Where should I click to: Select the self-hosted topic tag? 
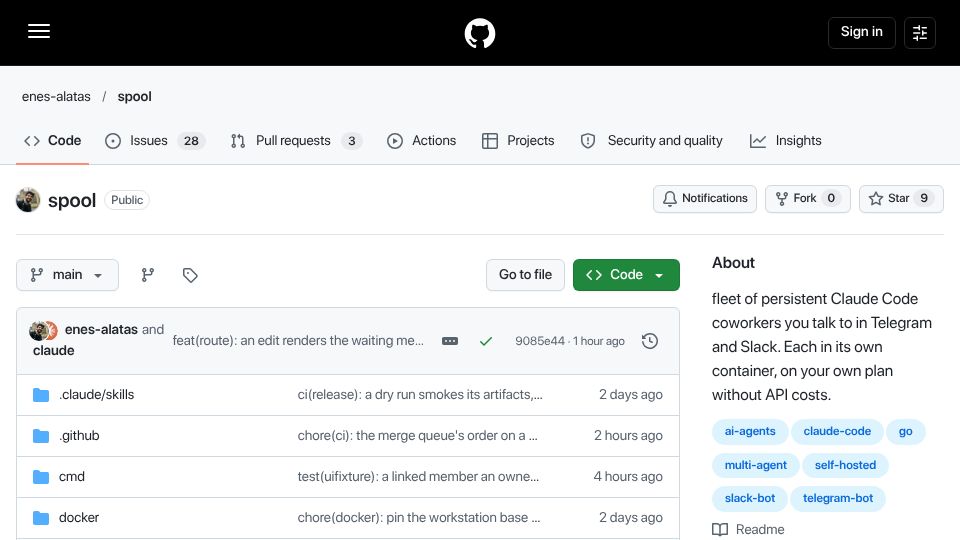click(x=845, y=465)
